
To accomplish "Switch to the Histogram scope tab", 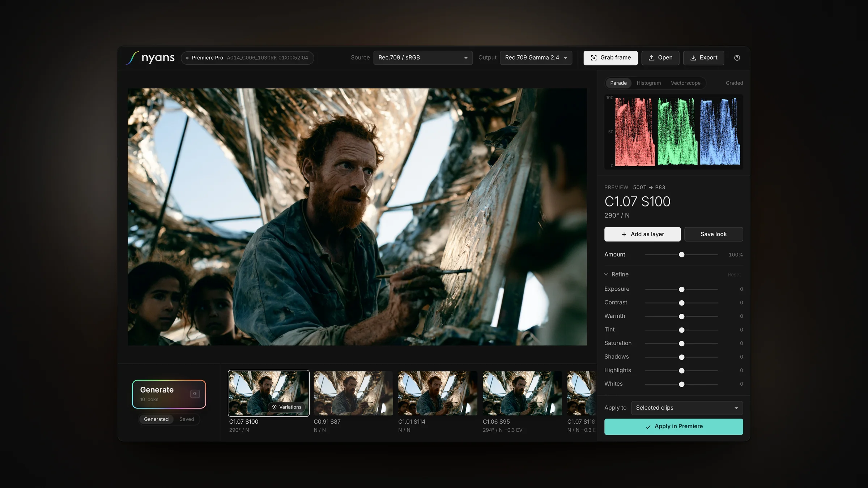I will tap(648, 83).
